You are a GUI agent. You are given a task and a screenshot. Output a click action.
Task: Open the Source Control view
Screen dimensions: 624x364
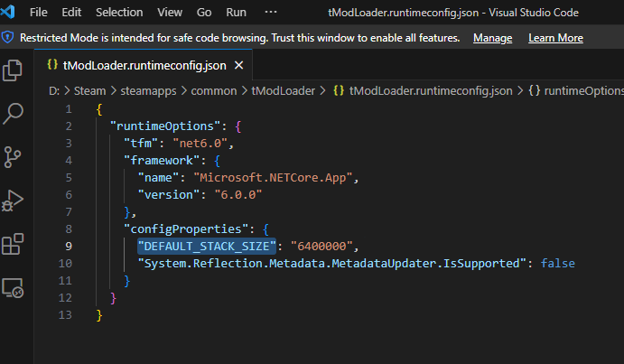[14, 156]
